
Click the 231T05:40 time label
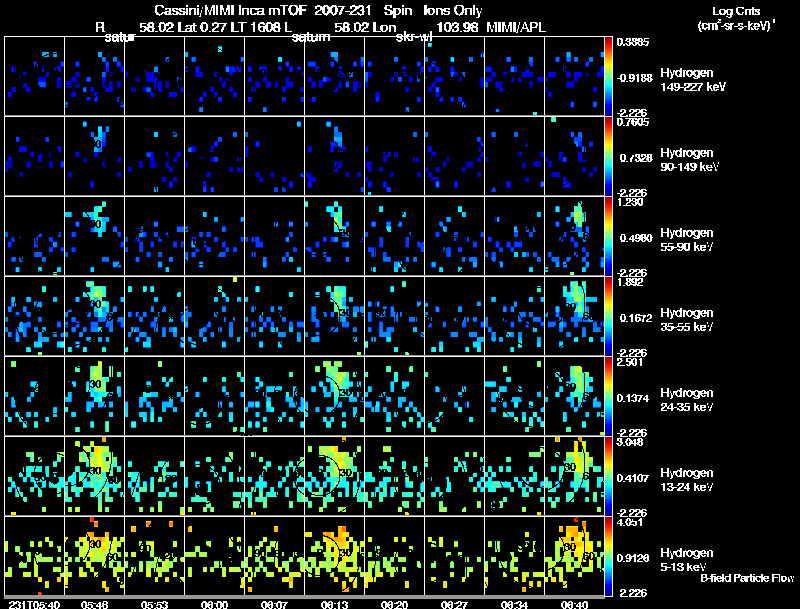pyautogui.click(x=34, y=604)
